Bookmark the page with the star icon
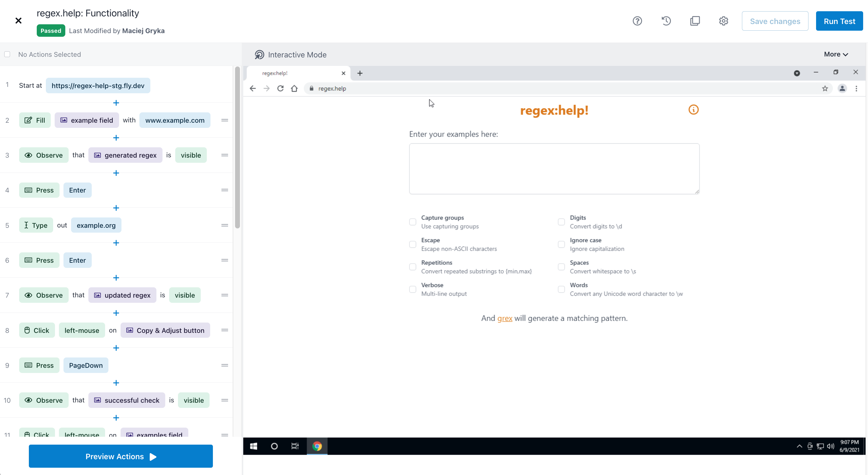This screenshot has height=475, width=868. 825,89
